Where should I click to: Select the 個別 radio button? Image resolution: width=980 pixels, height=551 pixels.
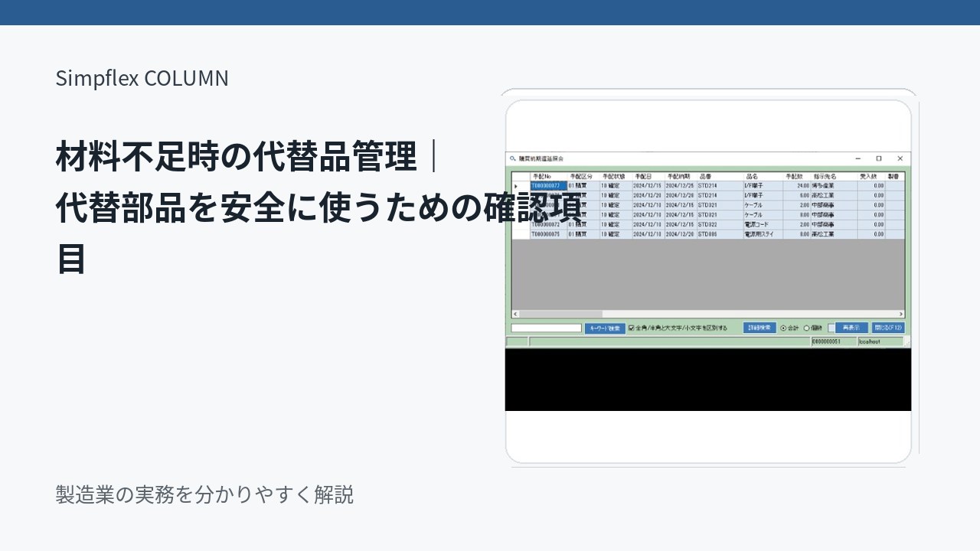click(806, 328)
